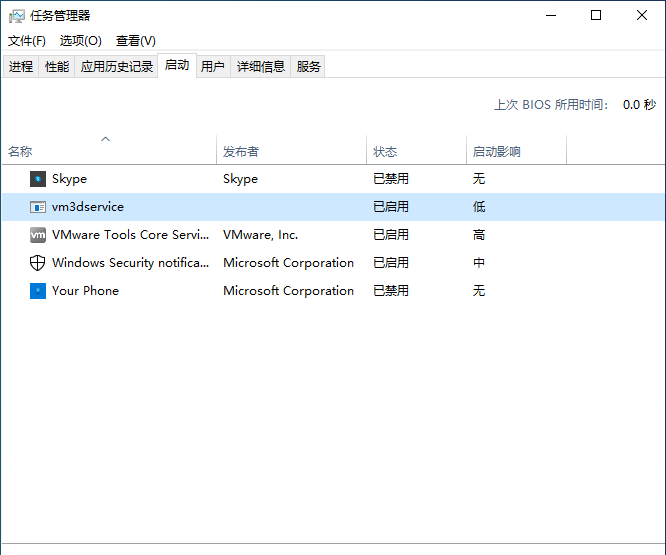Click the Task Manager title bar icon

[x=16, y=16]
